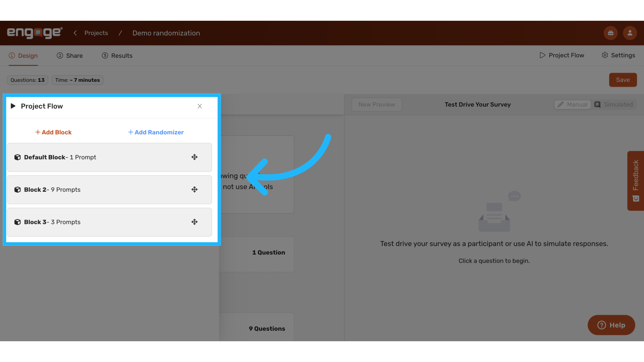Click the Help question mark icon
This screenshot has width=644, height=362.
[602, 325]
